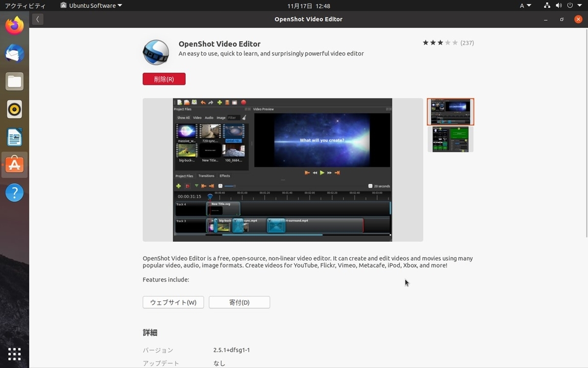This screenshot has height=368, width=588.
Task: Minimize the Ubuntu Software window
Action: pyautogui.click(x=546, y=20)
